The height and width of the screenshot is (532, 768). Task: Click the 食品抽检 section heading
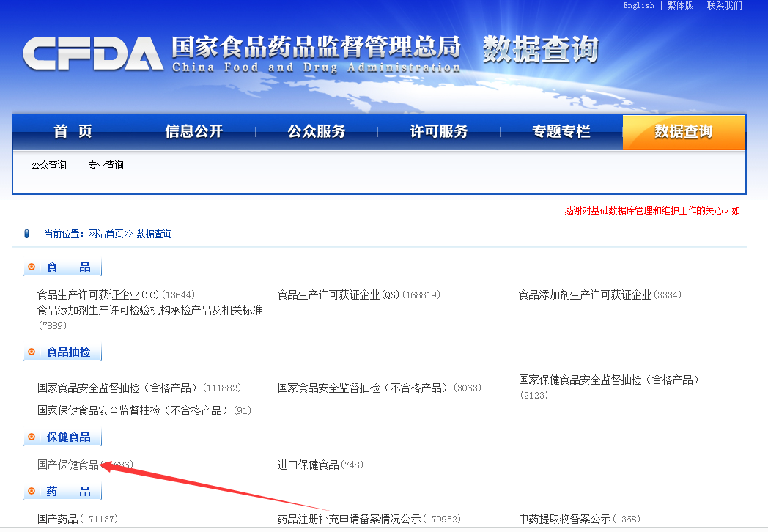(69, 352)
